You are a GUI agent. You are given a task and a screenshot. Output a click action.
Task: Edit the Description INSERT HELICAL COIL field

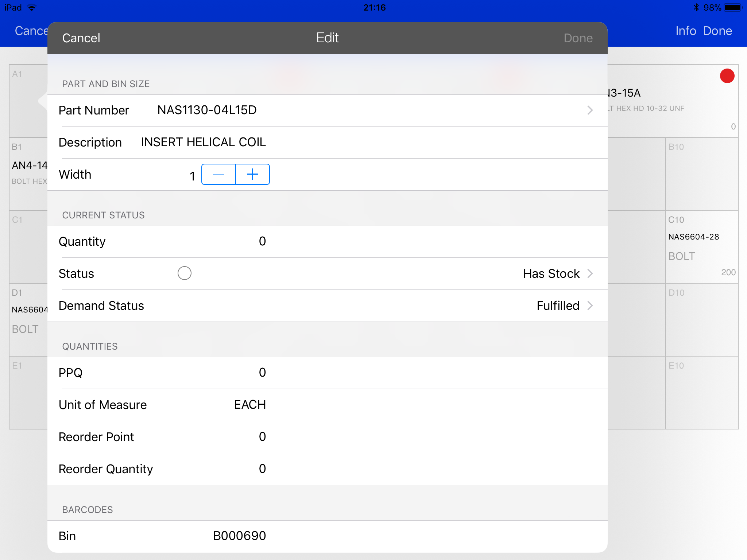(203, 142)
